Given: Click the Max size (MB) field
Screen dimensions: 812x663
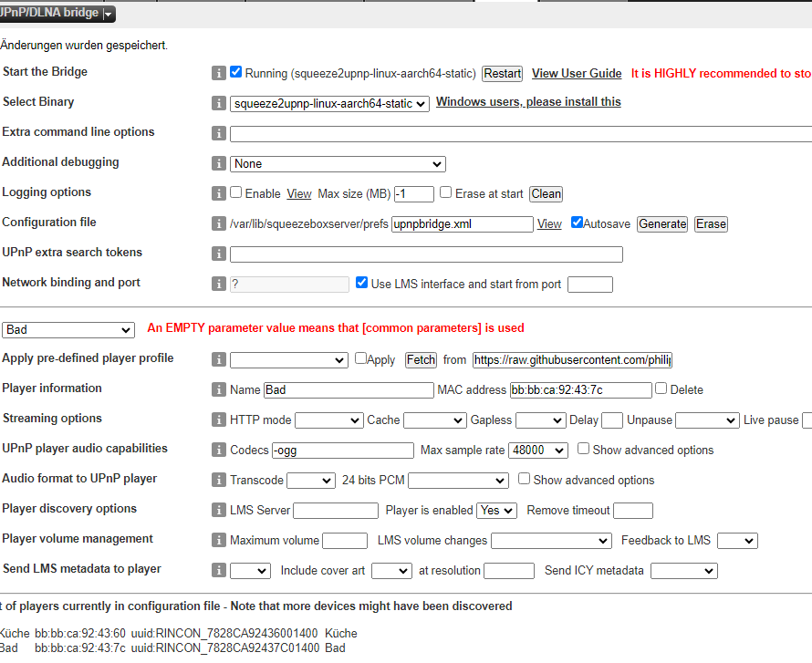Looking at the screenshot, I should [x=414, y=194].
